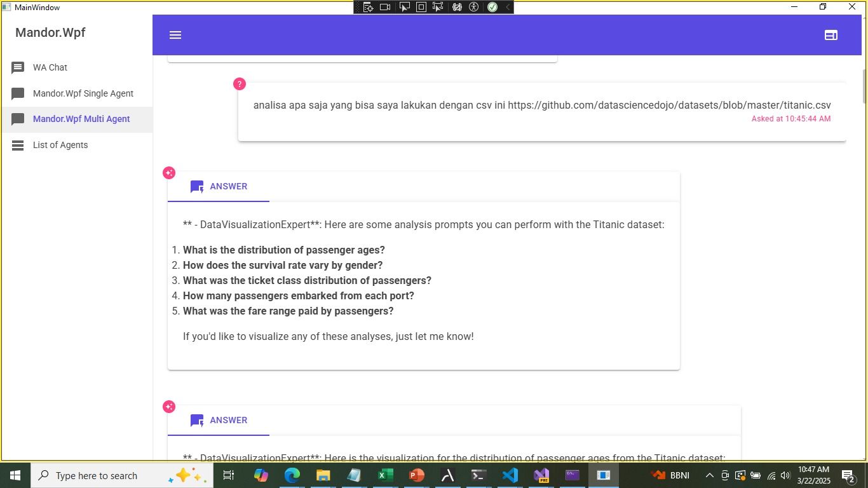Click the panel layout icon in header
The height and width of the screenshot is (488, 868).
pyautogui.click(x=831, y=35)
